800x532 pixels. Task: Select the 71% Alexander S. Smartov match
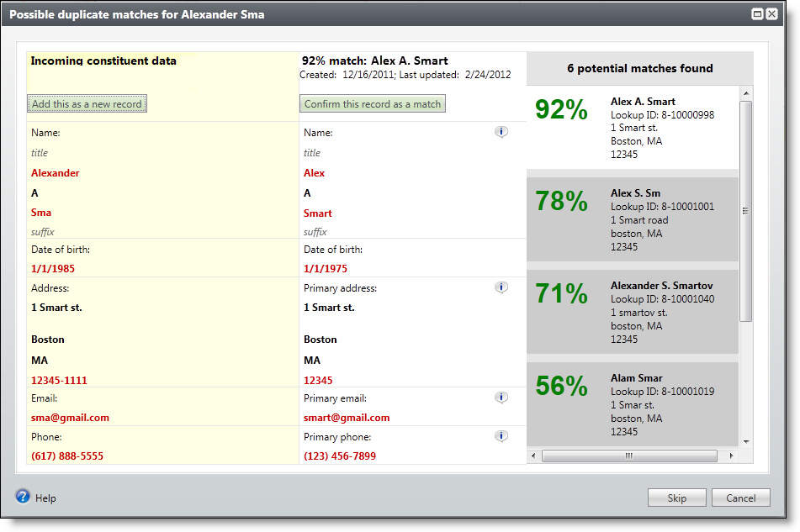[x=631, y=311]
